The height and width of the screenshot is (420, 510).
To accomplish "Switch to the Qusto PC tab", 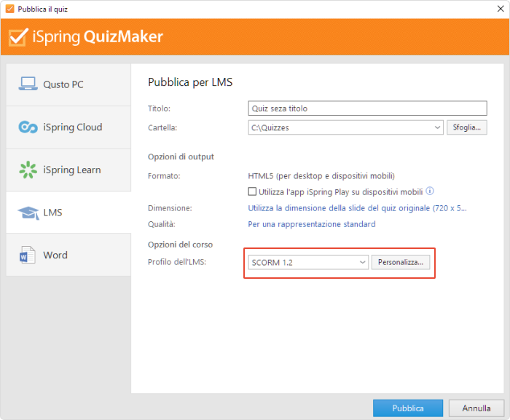I will click(68, 84).
